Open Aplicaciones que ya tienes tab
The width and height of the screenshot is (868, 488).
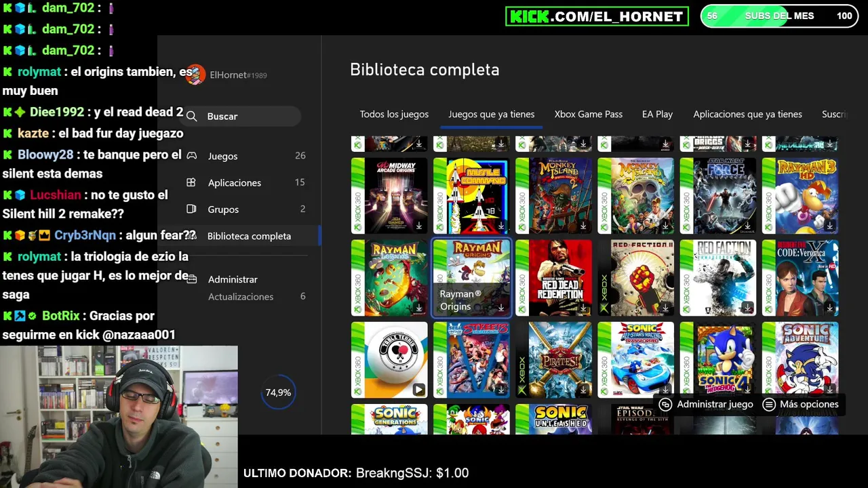pyautogui.click(x=747, y=114)
